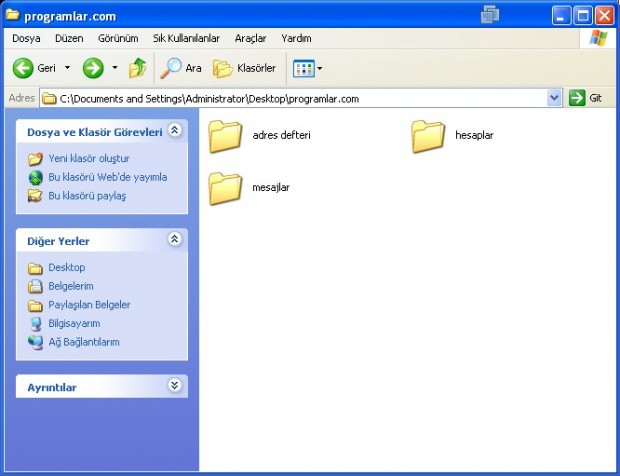This screenshot has width=620, height=476.
Task: Open the Ara search magnifier
Action: coord(171,68)
